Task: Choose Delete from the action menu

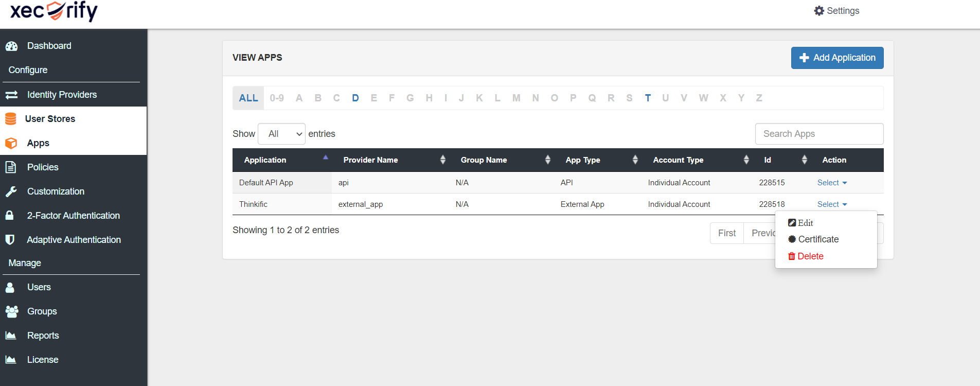Action: (x=806, y=256)
